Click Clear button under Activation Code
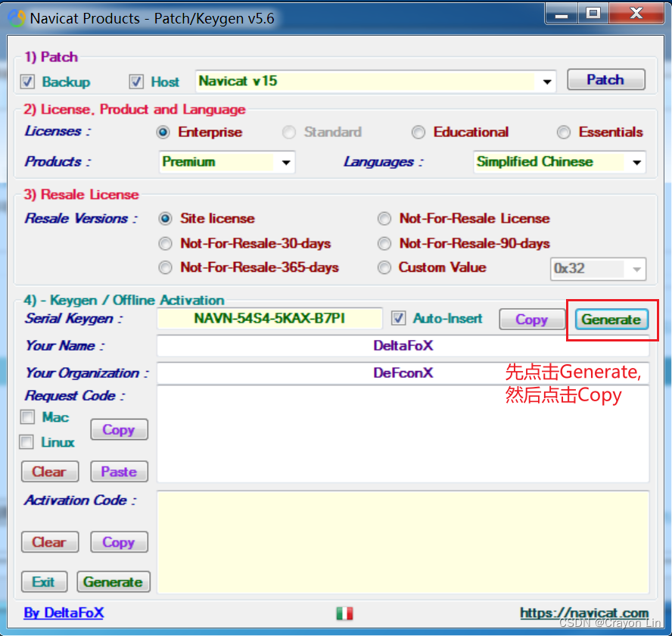Image resolution: width=672 pixels, height=636 pixels. pos(50,542)
